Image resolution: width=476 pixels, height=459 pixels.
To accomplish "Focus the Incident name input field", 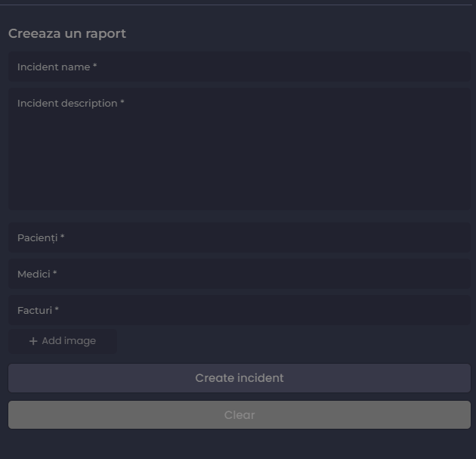I will click(239, 67).
